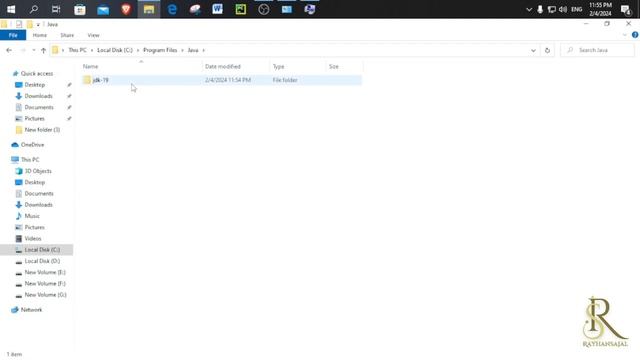The height and width of the screenshot is (360, 640).
Task: Click the File folder type cell
Action: (x=285, y=80)
